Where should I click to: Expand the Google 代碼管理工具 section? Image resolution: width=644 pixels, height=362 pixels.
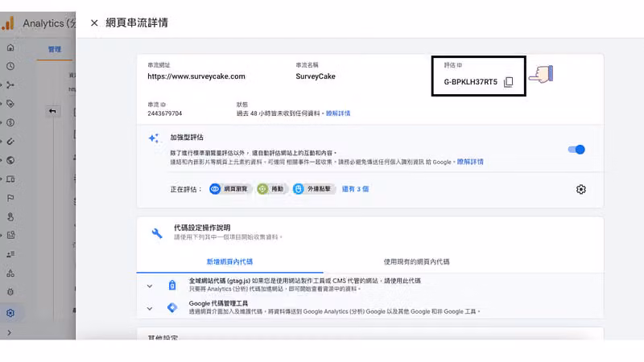(x=150, y=308)
